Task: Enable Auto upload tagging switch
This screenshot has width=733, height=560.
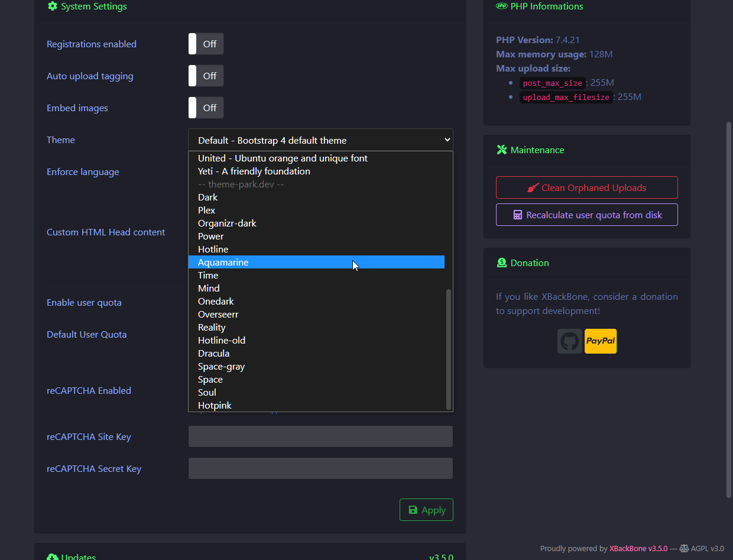Action: coord(206,76)
